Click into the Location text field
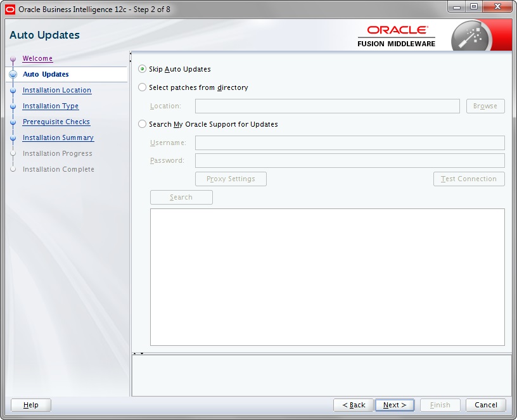The height and width of the screenshot is (420, 517). pyautogui.click(x=328, y=106)
